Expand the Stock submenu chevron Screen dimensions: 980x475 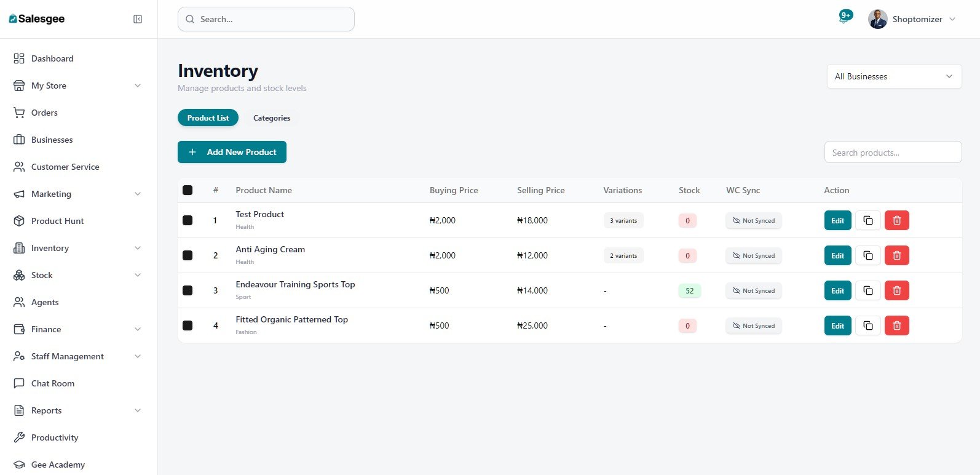click(x=138, y=275)
